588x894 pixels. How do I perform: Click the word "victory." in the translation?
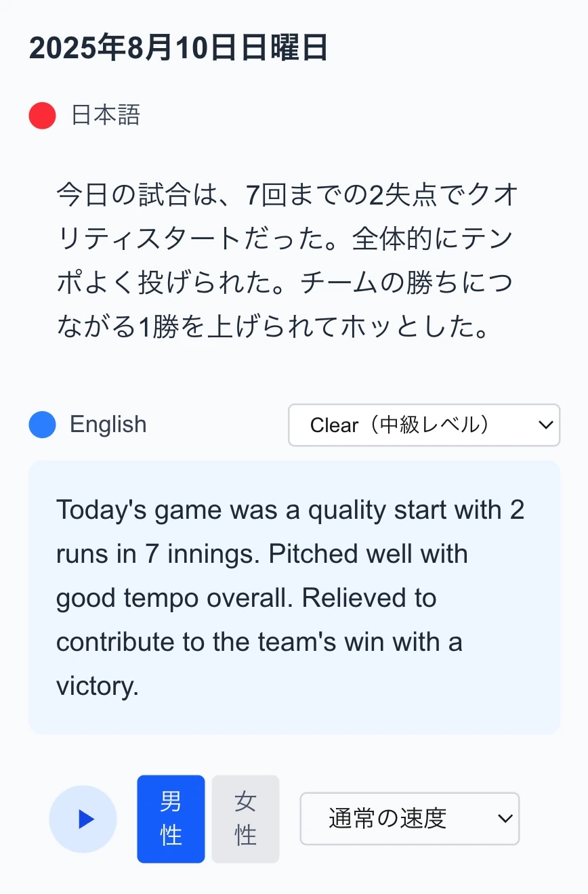click(x=98, y=686)
